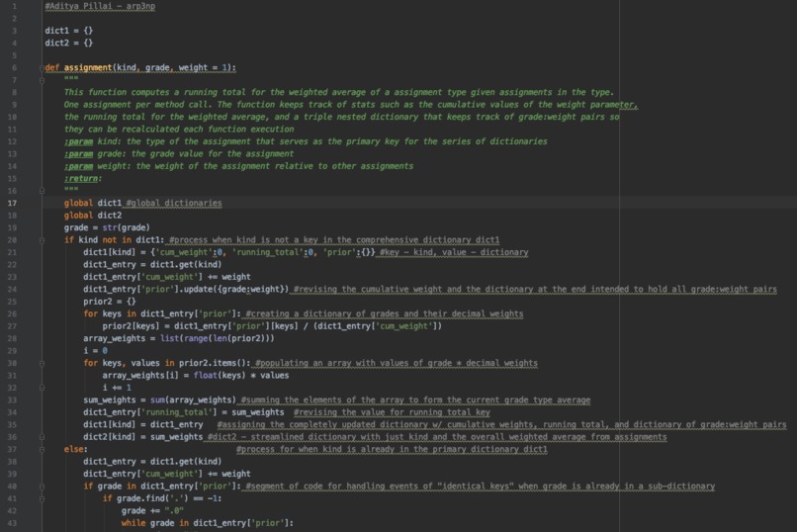Click comment '#segment of code for handling events'
Screen dimensions: 797x532
[x=481, y=487]
